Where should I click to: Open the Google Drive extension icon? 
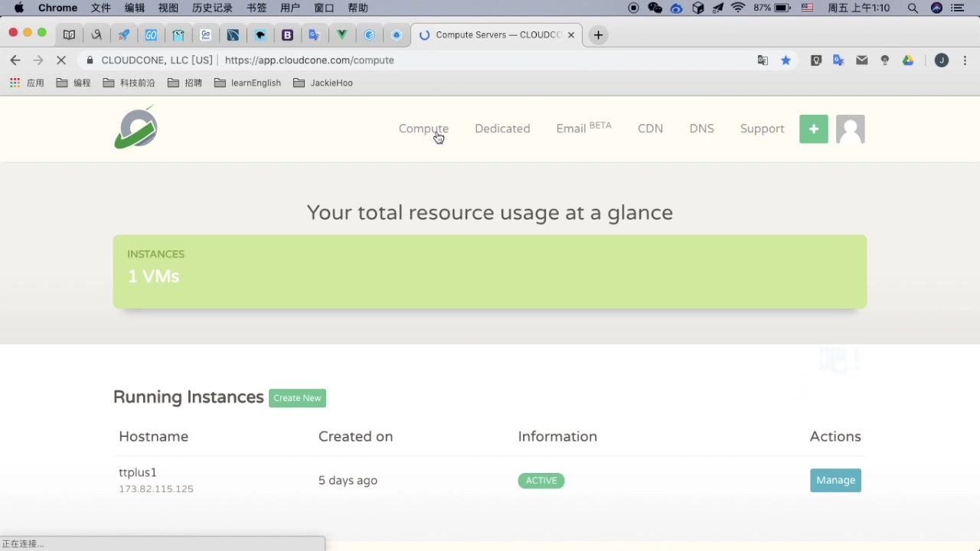pyautogui.click(x=908, y=60)
